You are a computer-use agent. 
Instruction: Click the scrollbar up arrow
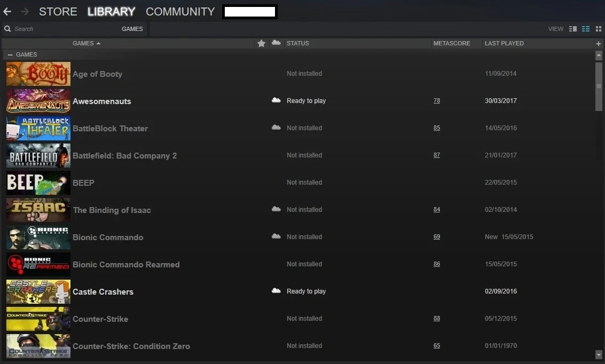[x=599, y=56]
